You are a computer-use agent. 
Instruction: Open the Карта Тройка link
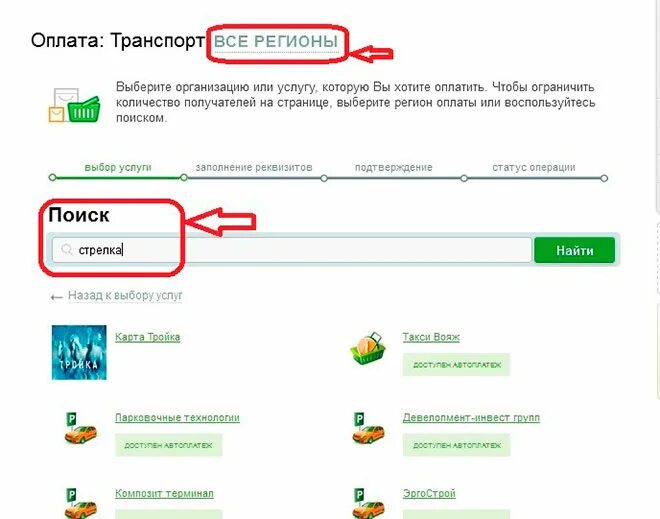(148, 337)
